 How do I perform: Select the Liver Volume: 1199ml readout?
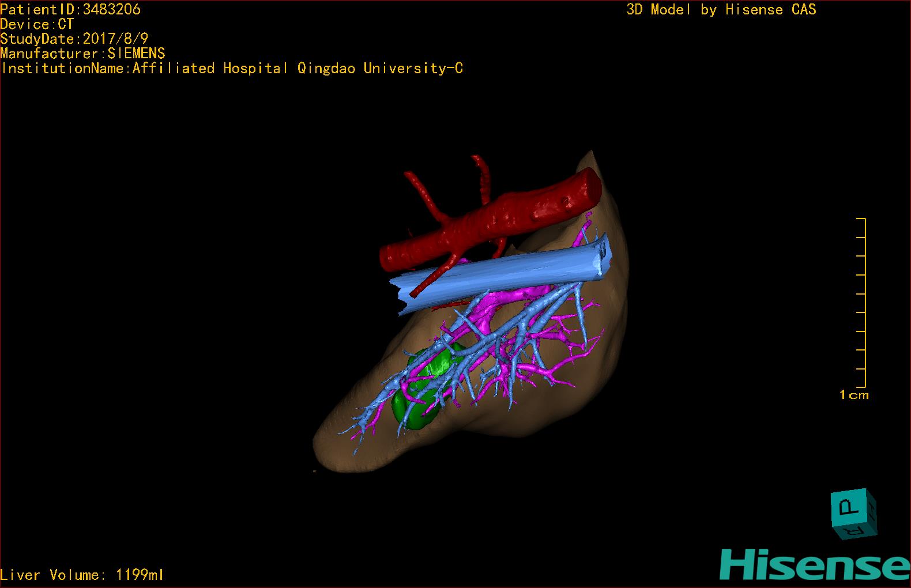coord(82,575)
